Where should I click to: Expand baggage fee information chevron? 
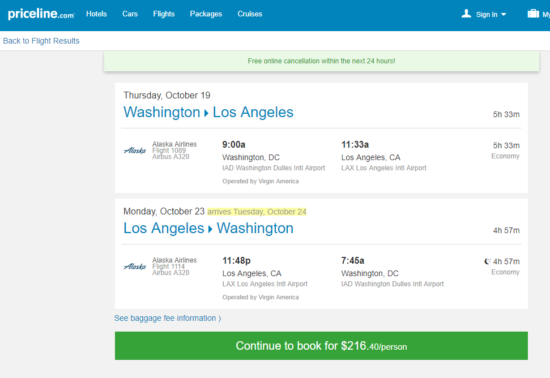(220, 318)
